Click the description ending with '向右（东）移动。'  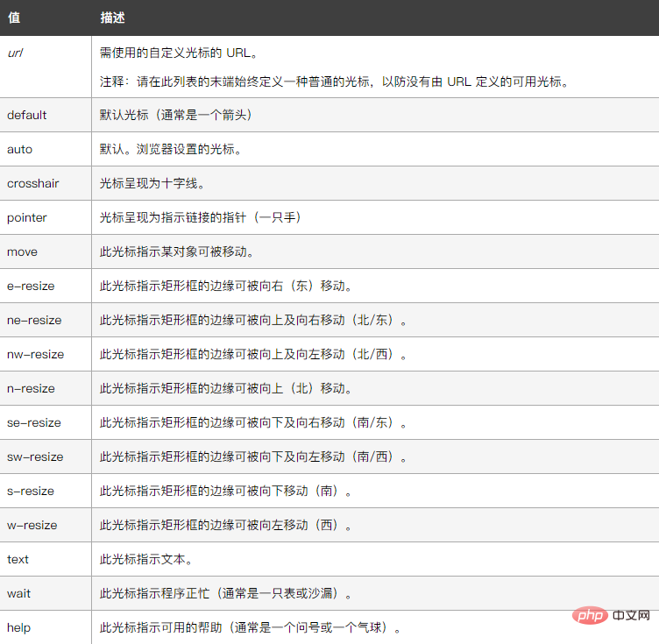(x=226, y=287)
